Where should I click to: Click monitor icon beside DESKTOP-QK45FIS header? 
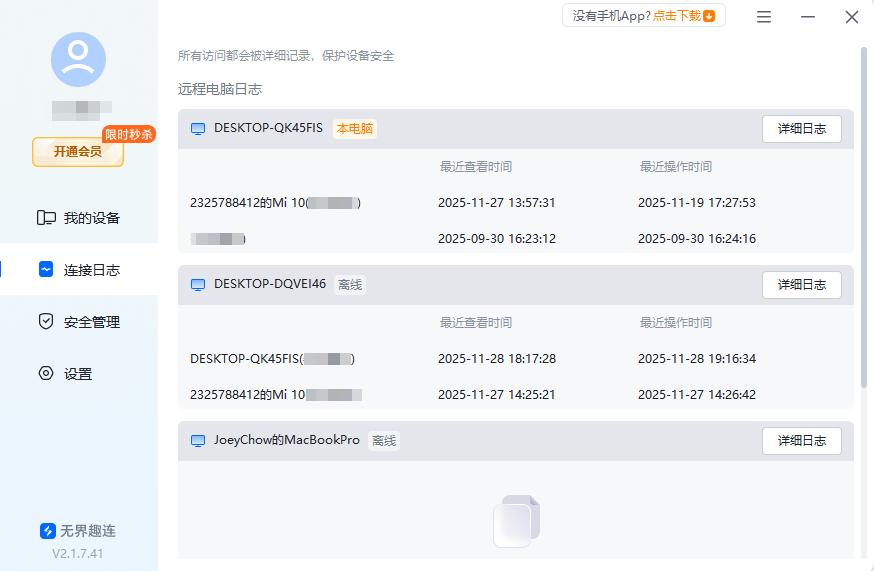[x=198, y=129]
